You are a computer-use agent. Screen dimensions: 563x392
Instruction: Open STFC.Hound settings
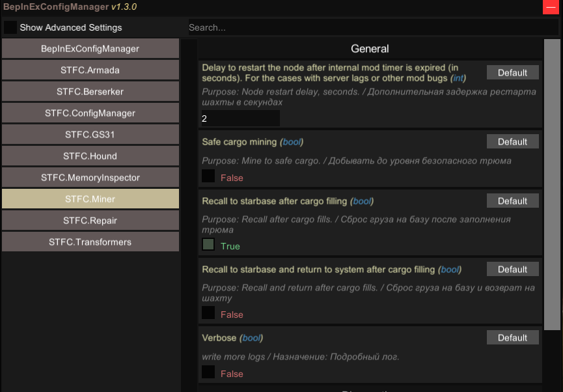90,156
